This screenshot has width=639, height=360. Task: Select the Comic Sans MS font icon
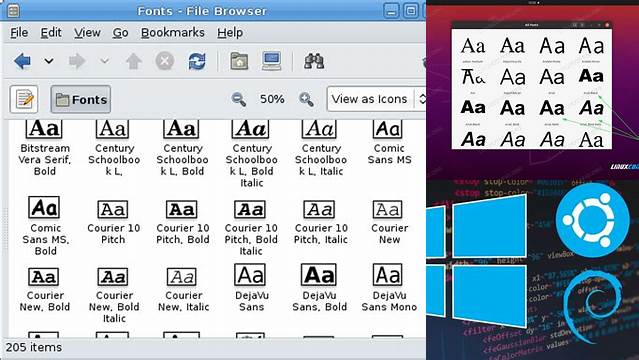click(x=388, y=129)
